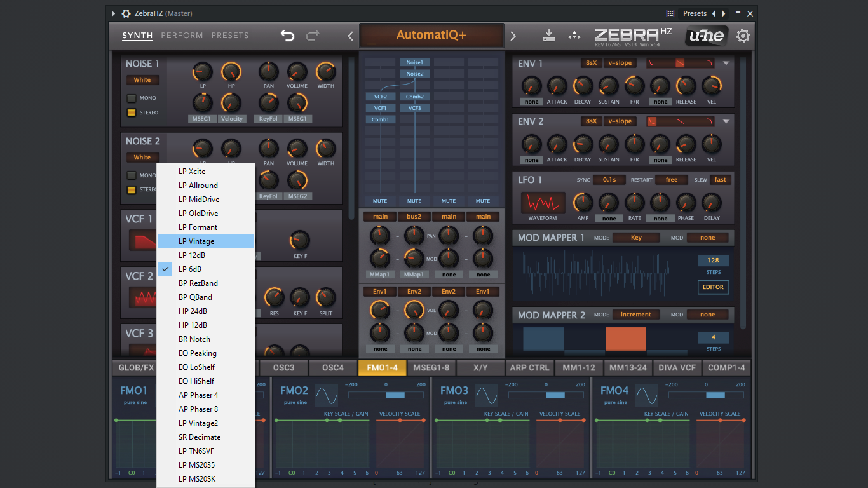This screenshot has width=868, height=488.
Task: Click the Noise2 module in the grid
Action: pos(414,74)
